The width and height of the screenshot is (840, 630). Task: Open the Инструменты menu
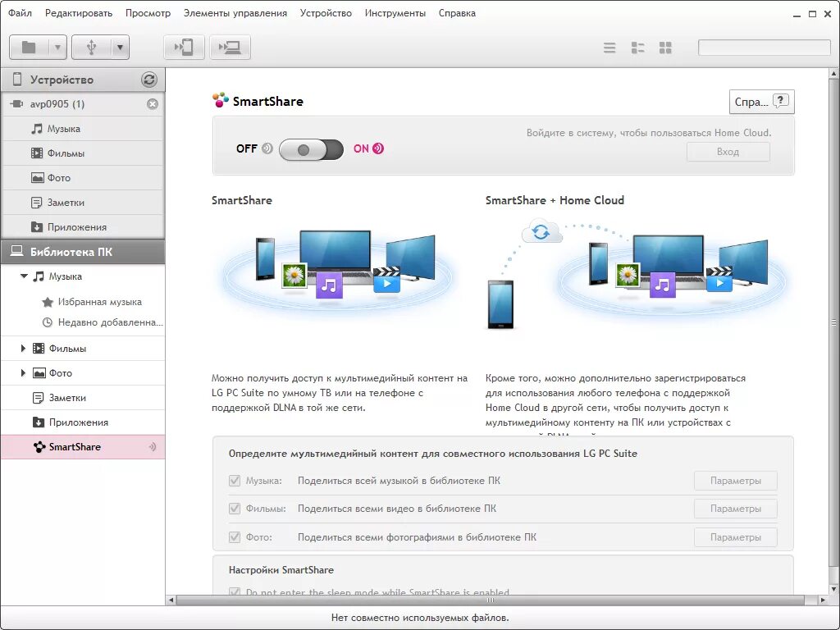tap(395, 13)
